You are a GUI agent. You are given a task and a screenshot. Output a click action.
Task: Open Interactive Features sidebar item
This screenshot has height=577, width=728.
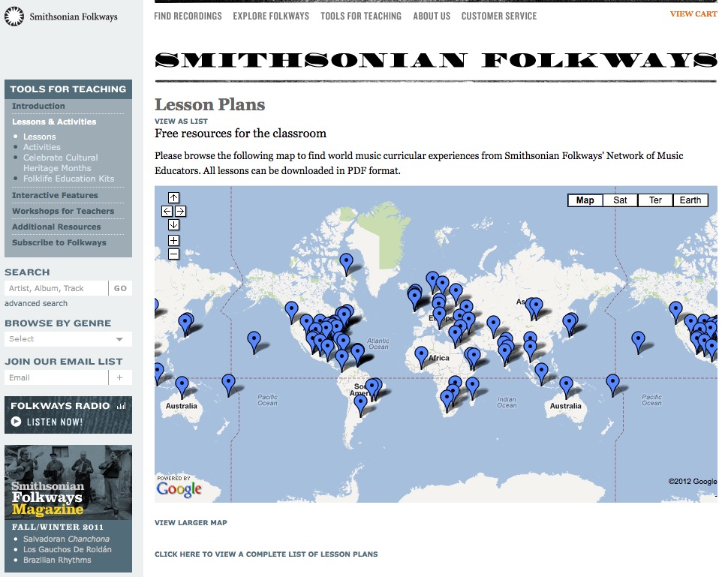[x=55, y=195]
